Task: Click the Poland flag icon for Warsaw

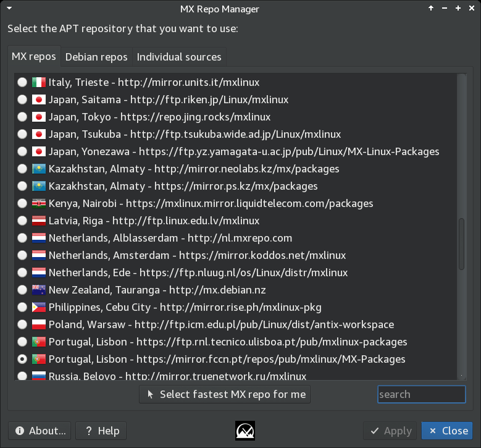Action: 38,324
